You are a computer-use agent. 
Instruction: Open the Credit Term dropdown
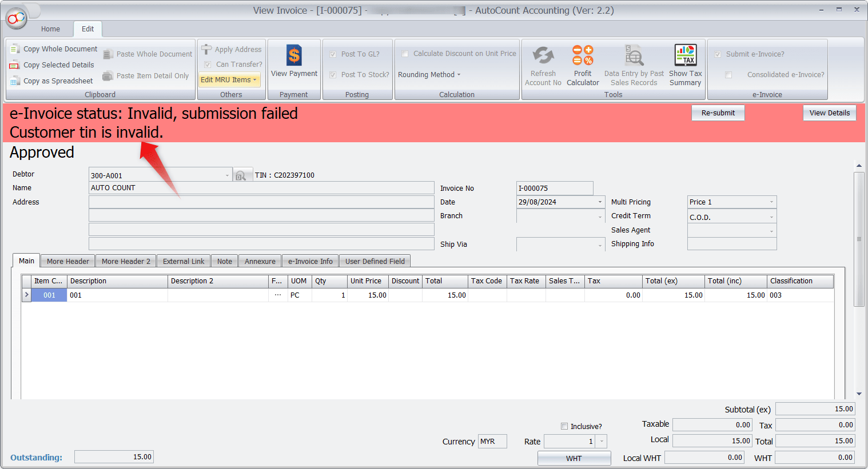(x=771, y=217)
